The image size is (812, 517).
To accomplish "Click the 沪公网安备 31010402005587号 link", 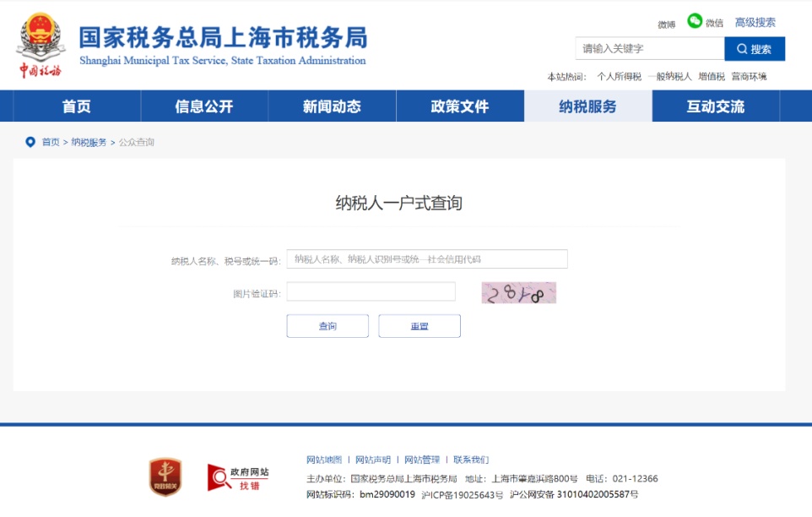I will coord(574,495).
